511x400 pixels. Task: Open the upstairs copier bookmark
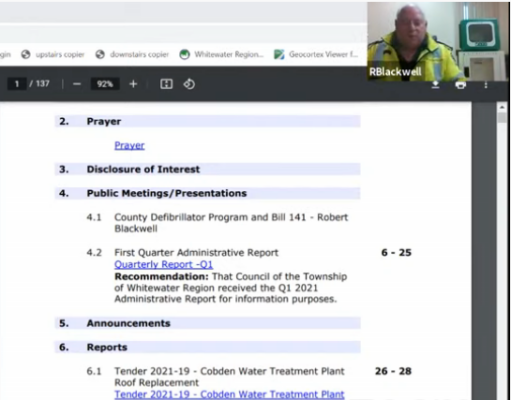(53, 54)
